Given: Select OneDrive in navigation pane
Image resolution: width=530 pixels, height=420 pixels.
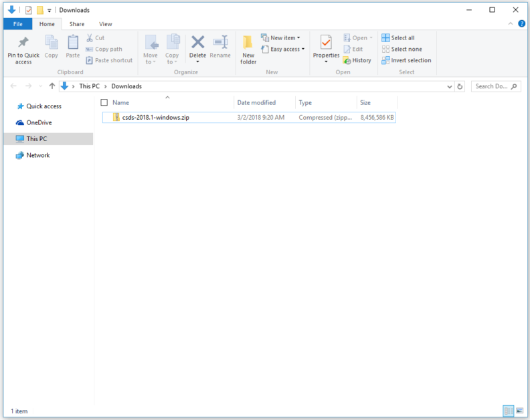Looking at the screenshot, I should point(39,122).
